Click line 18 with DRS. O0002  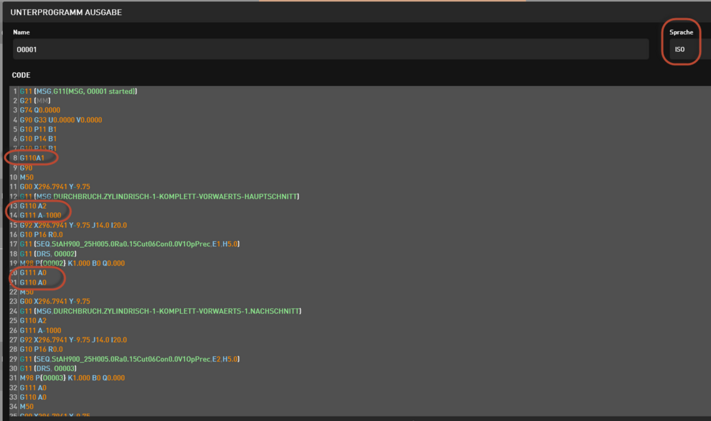50,254
